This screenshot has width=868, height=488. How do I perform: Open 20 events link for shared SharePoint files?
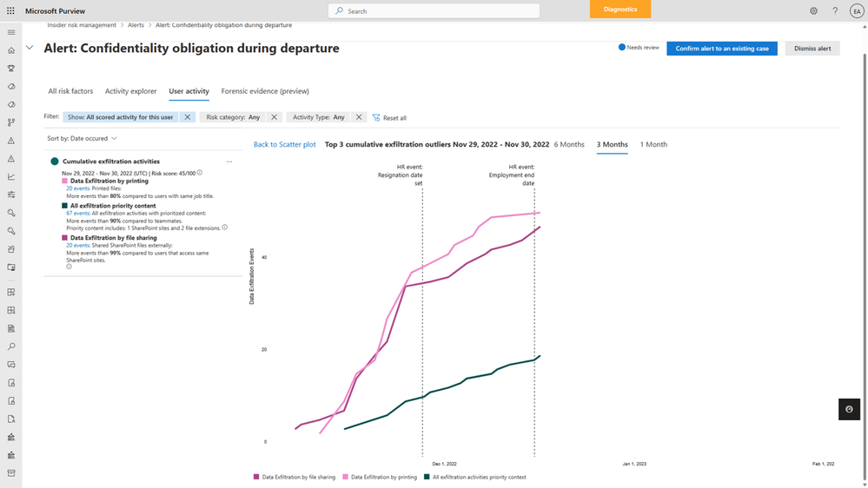[x=78, y=245]
